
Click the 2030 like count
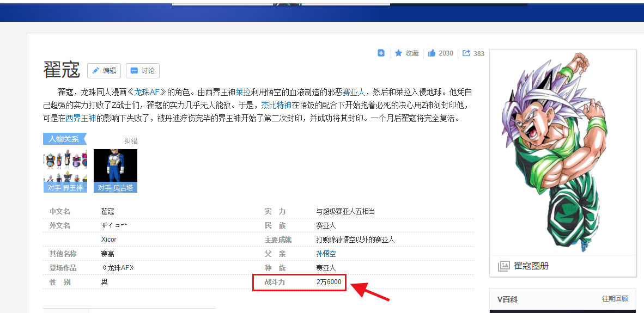446,53
